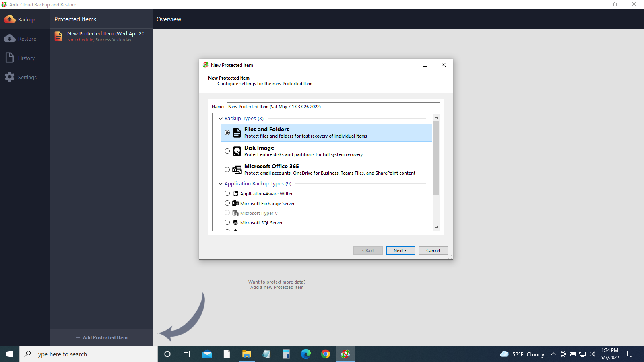
Task: Click the Application-Aware Writer icon
Action: pyautogui.click(x=235, y=193)
